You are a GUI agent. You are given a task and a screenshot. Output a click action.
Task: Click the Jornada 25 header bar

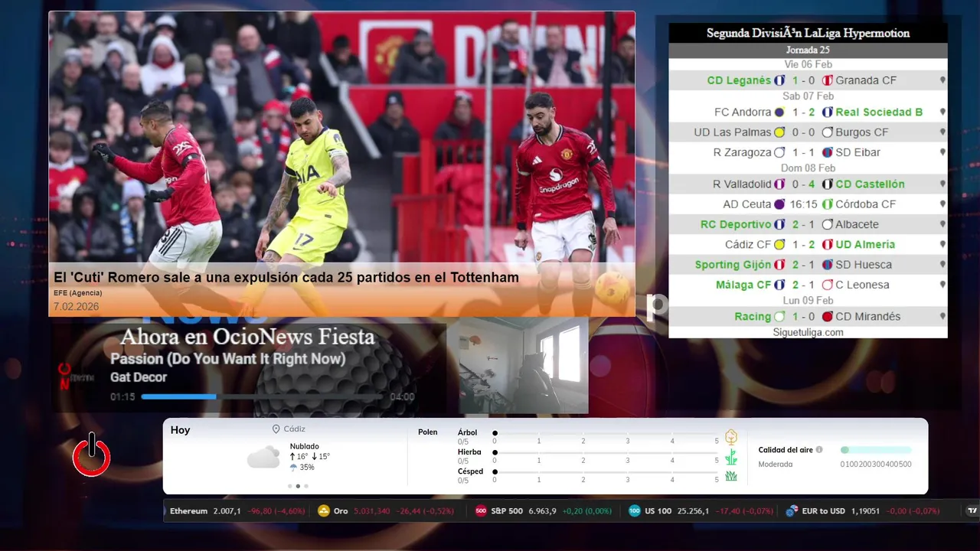(808, 51)
